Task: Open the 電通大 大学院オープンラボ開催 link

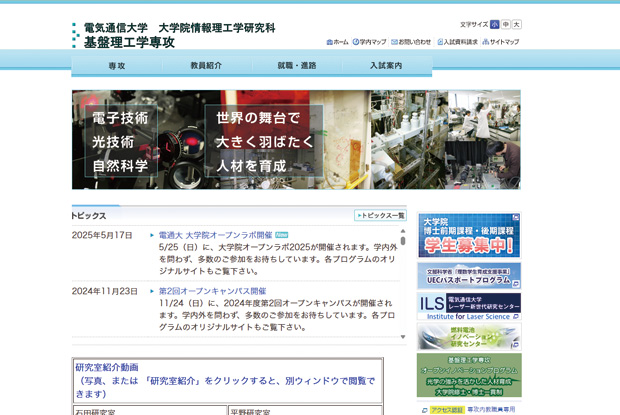Action: point(215,235)
